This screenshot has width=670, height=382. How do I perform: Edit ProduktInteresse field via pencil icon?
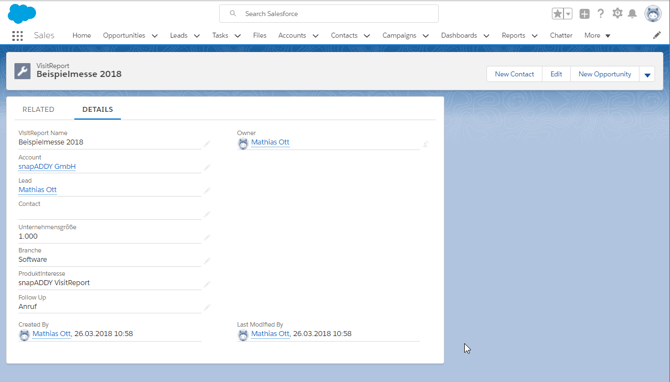(x=207, y=284)
